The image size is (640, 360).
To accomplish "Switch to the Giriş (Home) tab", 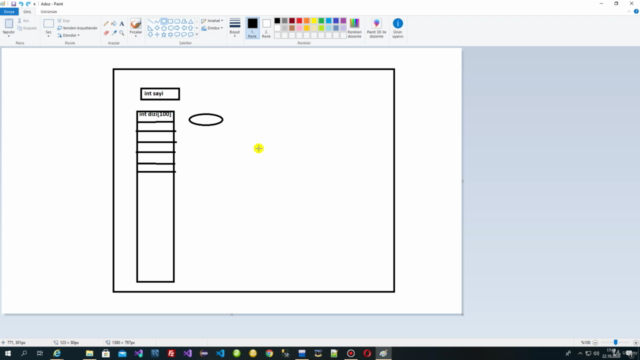I will [x=27, y=11].
